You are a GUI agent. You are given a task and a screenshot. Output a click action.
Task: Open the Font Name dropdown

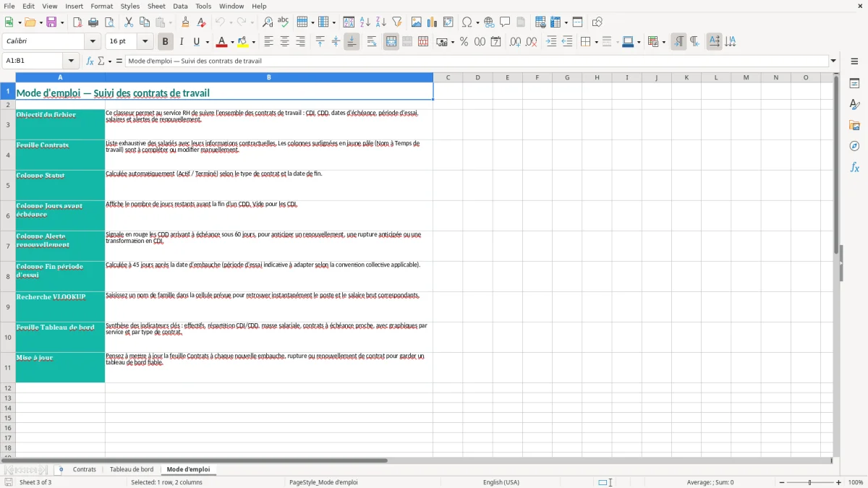coord(93,42)
